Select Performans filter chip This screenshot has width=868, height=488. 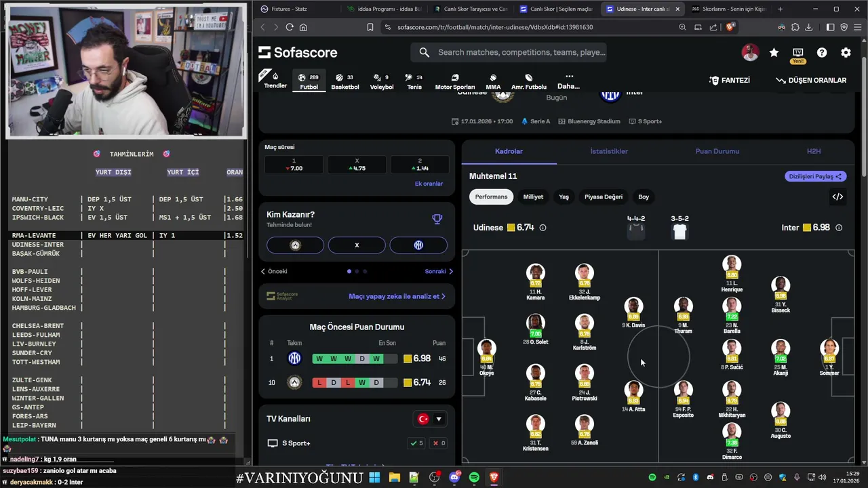(x=491, y=197)
